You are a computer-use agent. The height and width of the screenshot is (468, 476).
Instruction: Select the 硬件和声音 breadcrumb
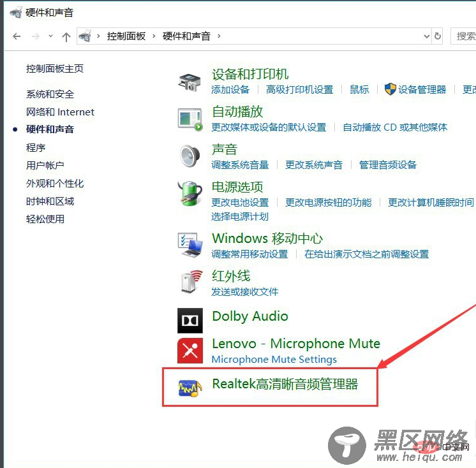click(186, 36)
